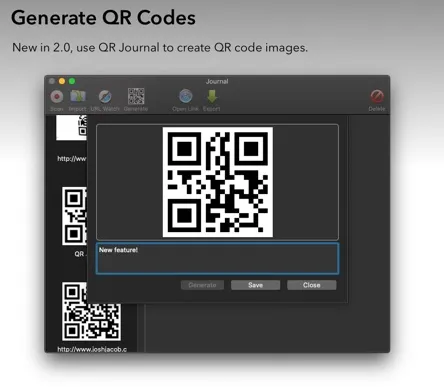
Task: Click the 'http://www.joshjacob.c' label
Action: click(92, 349)
